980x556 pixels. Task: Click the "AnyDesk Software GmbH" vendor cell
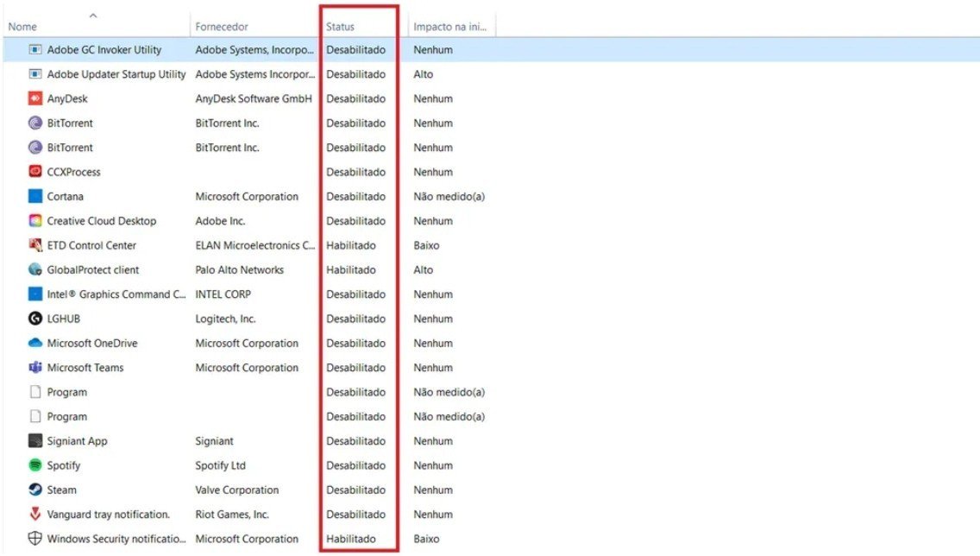[x=253, y=98]
